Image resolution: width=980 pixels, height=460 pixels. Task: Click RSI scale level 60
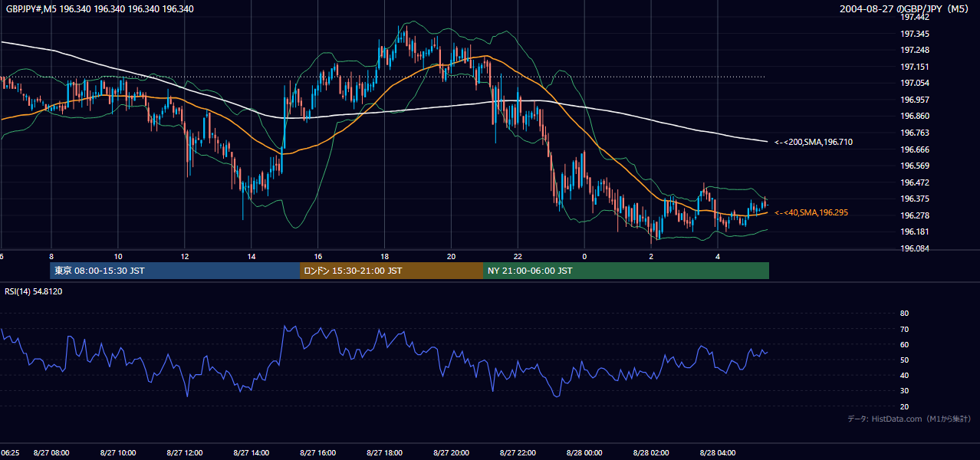(x=904, y=344)
